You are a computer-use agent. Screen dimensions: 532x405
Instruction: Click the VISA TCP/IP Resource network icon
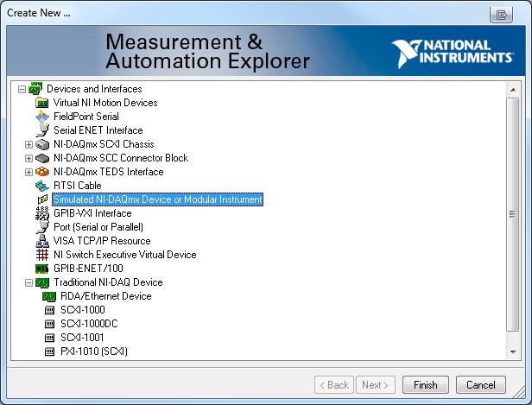point(42,241)
